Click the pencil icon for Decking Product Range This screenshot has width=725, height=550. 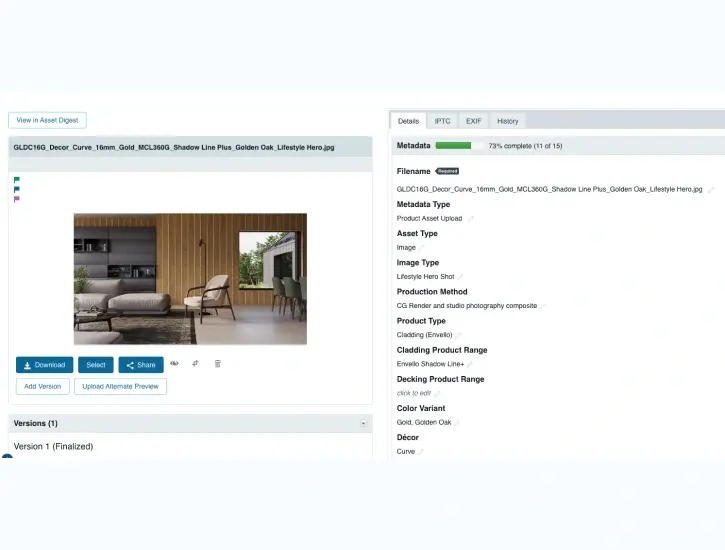tap(437, 393)
